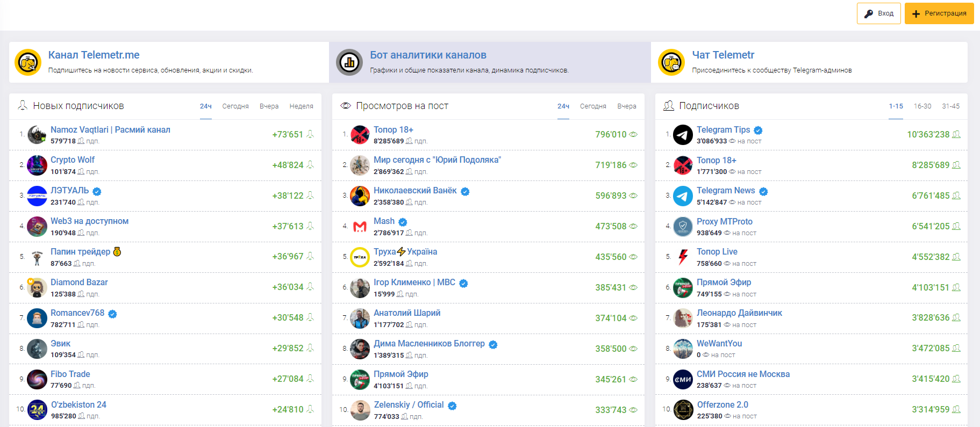
Task: Click Offerzone 2.0 channel avatar
Action: click(683, 410)
